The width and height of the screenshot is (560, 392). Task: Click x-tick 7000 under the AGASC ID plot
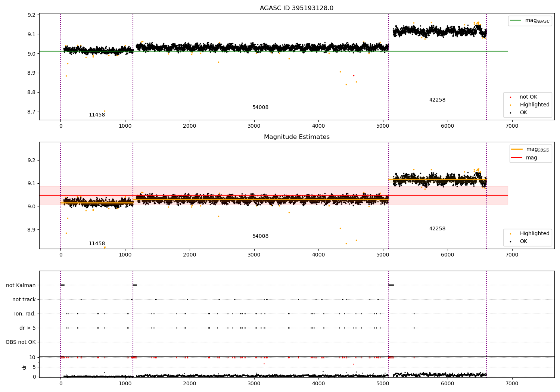512,126
